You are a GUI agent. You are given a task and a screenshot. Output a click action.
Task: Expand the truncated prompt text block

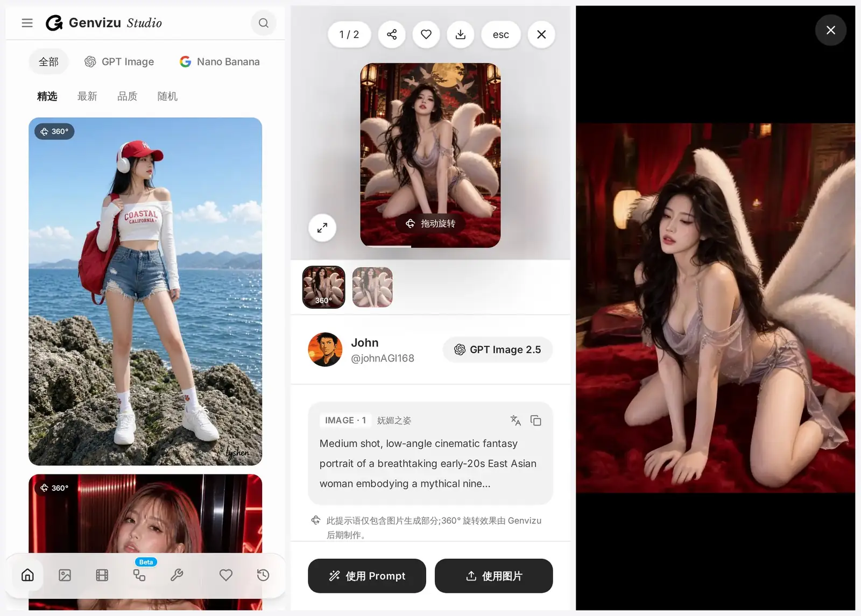430,463
